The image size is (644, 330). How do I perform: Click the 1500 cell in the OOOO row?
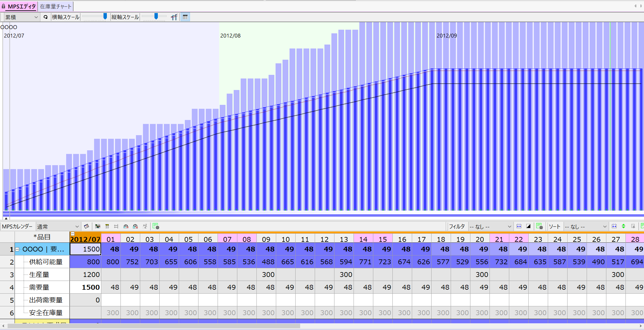pos(85,249)
